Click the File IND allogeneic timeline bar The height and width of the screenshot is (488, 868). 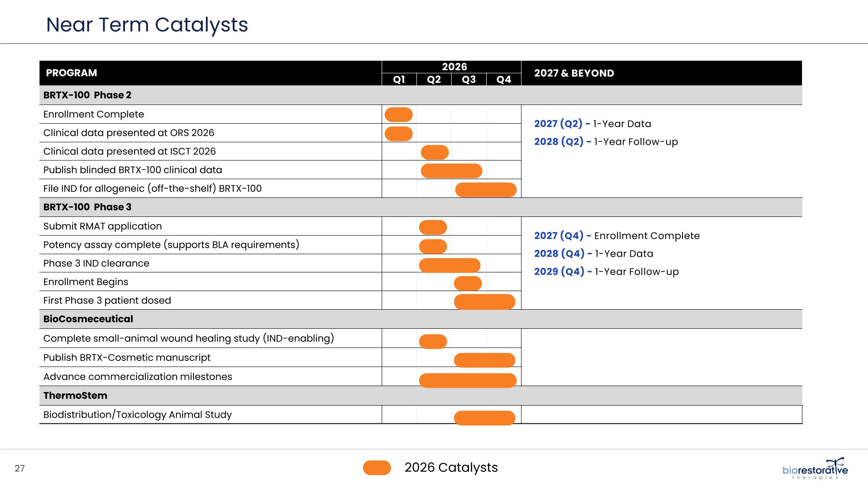(485, 190)
